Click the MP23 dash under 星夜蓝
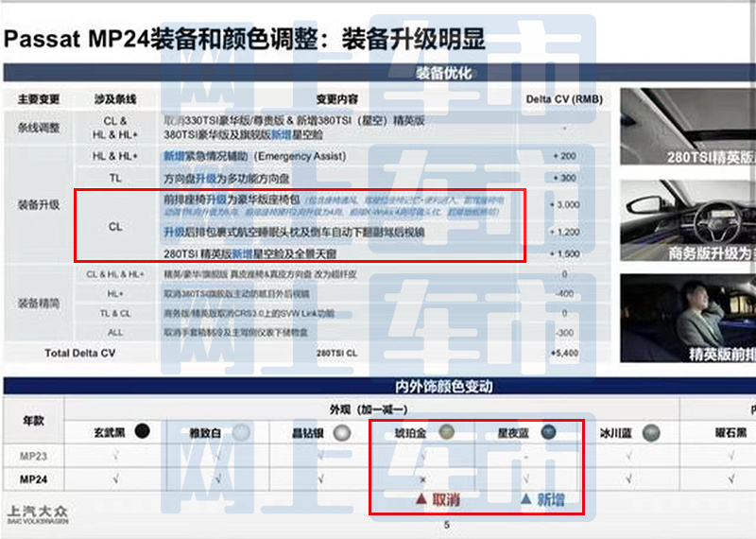756x539 pixels. click(526, 457)
